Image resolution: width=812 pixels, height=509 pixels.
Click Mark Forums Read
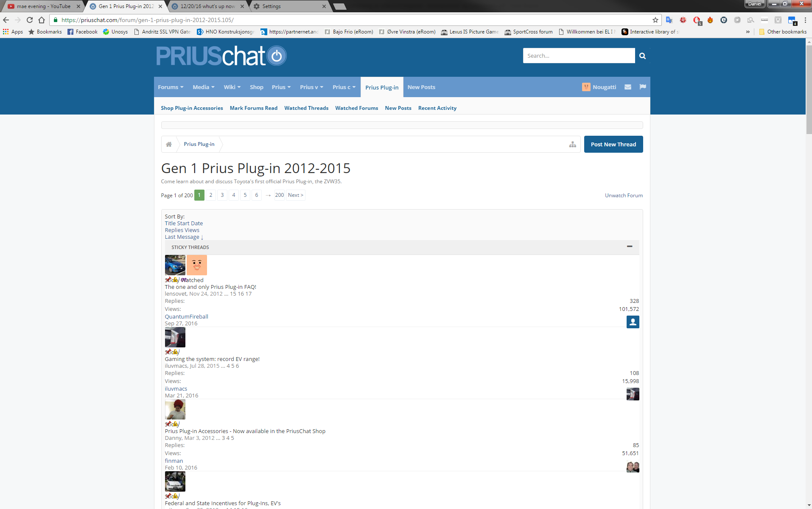(254, 108)
